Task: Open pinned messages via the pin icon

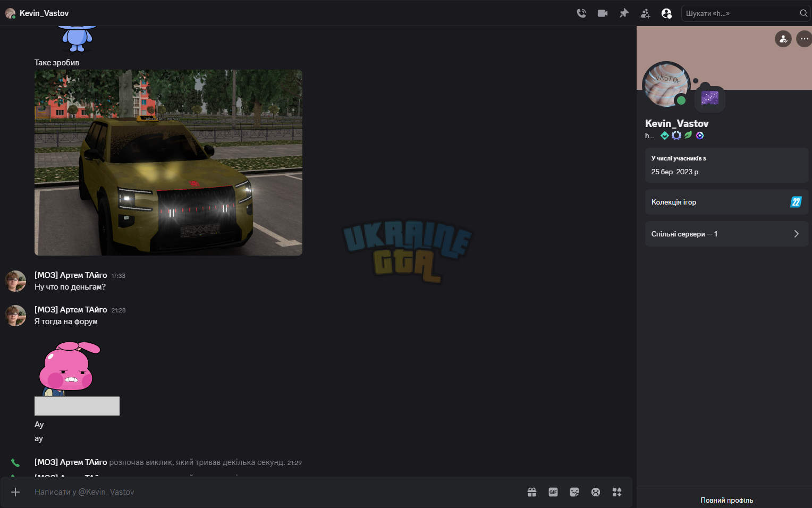Action: coord(624,13)
